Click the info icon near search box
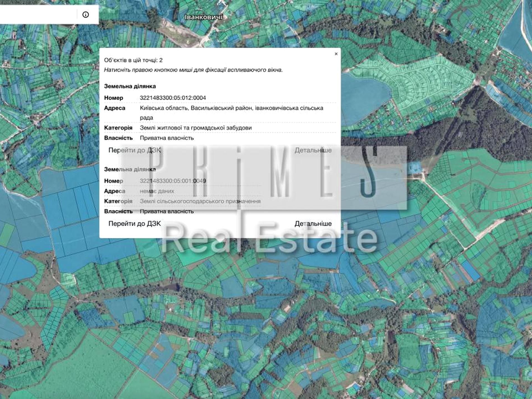The image size is (532, 399). [86, 15]
